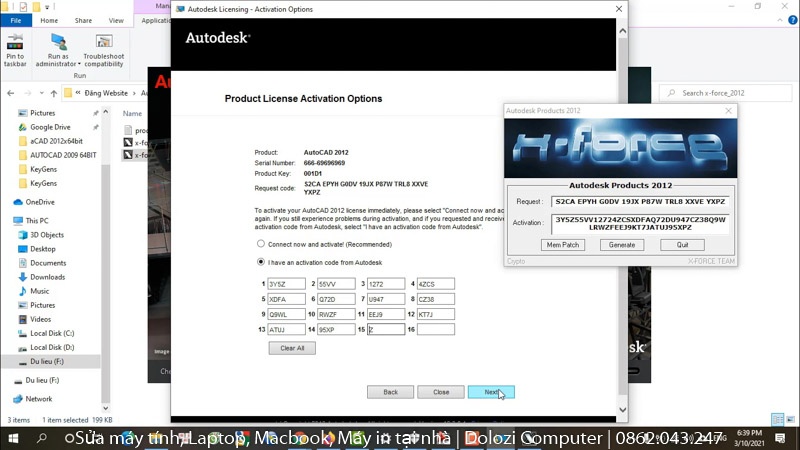The image size is (800, 450).
Task: Open Music in navigation pane
Action: (39, 291)
